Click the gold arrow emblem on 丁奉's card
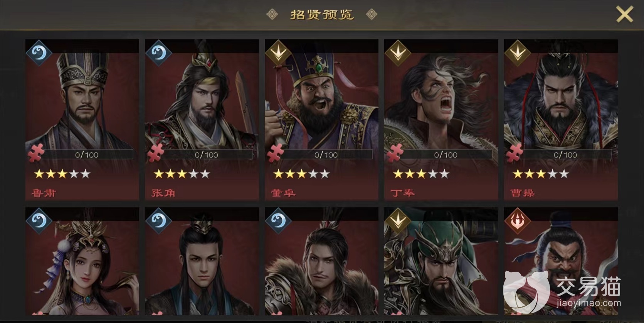644x323 pixels. tap(398, 52)
